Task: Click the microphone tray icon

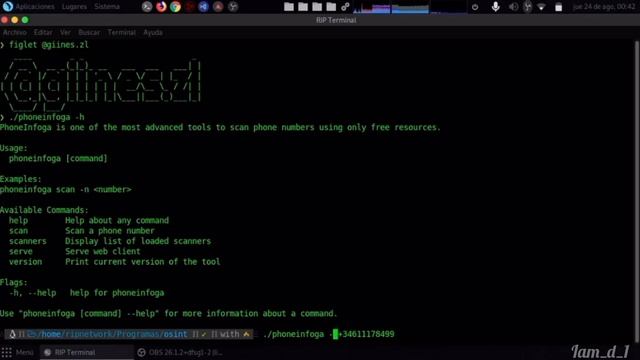Action: pyautogui.click(x=496, y=7)
